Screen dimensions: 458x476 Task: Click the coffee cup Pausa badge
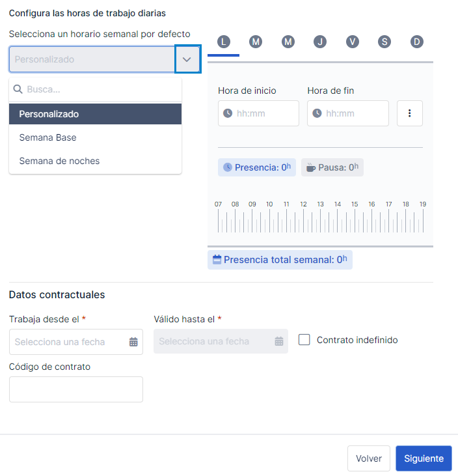(332, 167)
